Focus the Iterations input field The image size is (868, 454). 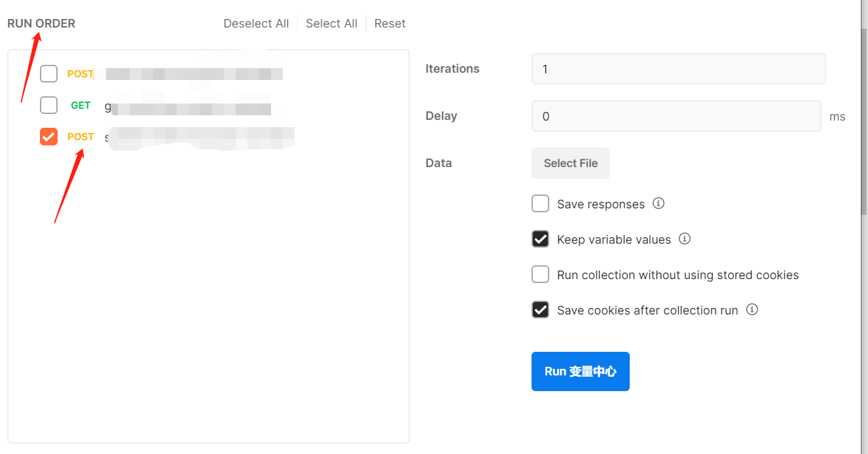678,69
